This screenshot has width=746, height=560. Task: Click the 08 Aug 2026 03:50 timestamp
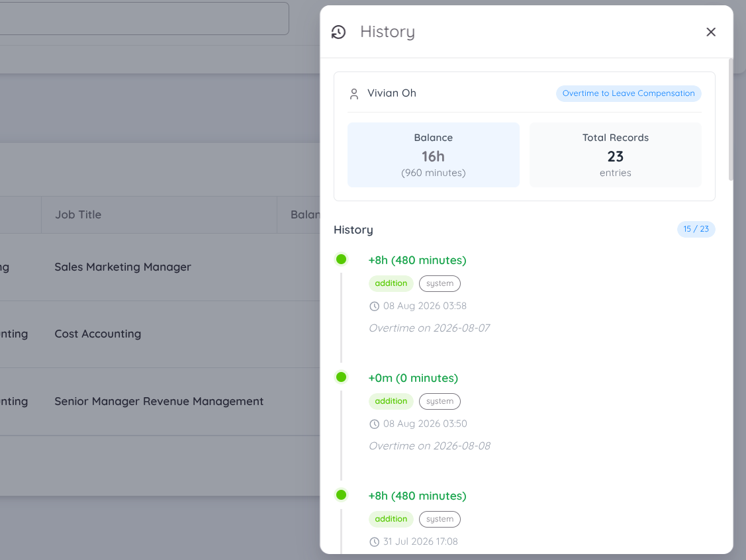[x=426, y=424]
